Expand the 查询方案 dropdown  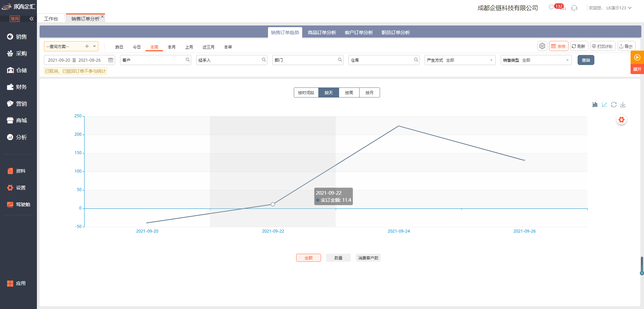click(95, 46)
